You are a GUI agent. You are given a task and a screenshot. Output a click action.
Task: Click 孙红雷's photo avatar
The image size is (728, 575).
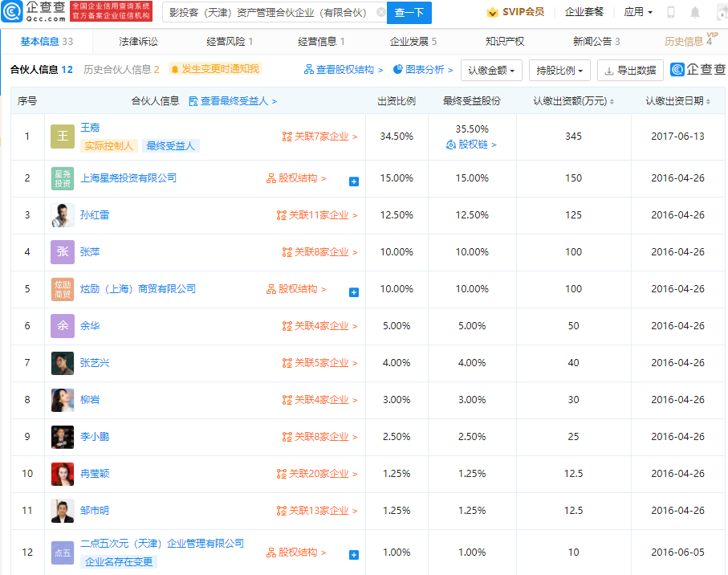[63, 215]
